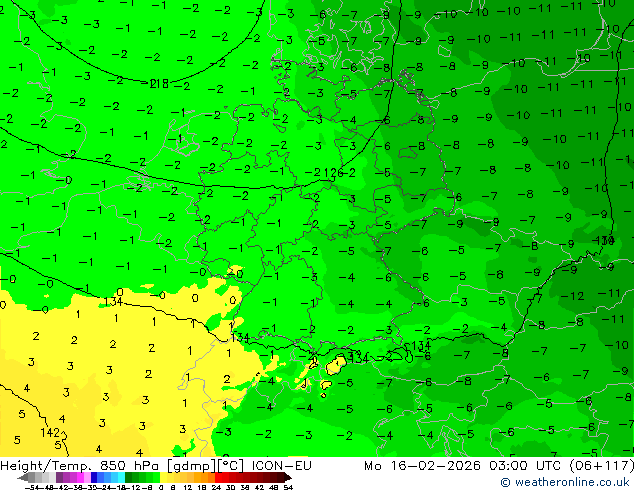The width and height of the screenshot is (634, 490).
Task: Click the gray left arrow end of the color scale
Action: [23, 477]
